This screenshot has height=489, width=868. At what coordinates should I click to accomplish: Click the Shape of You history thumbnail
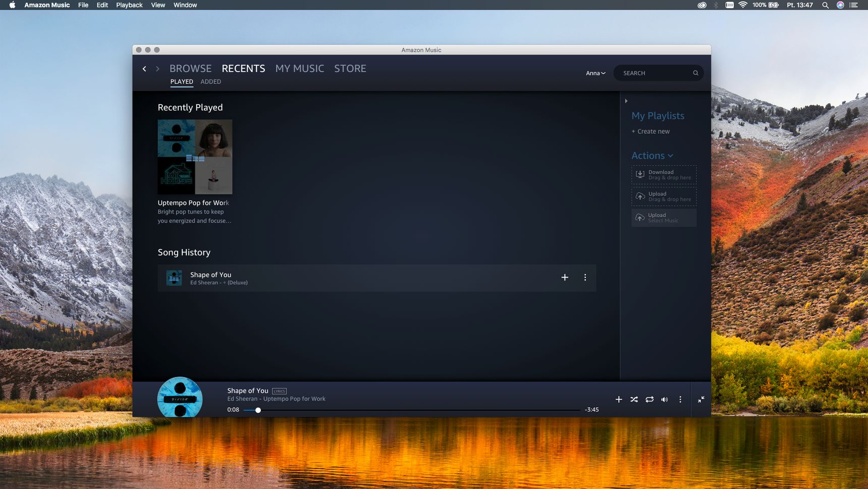point(174,278)
